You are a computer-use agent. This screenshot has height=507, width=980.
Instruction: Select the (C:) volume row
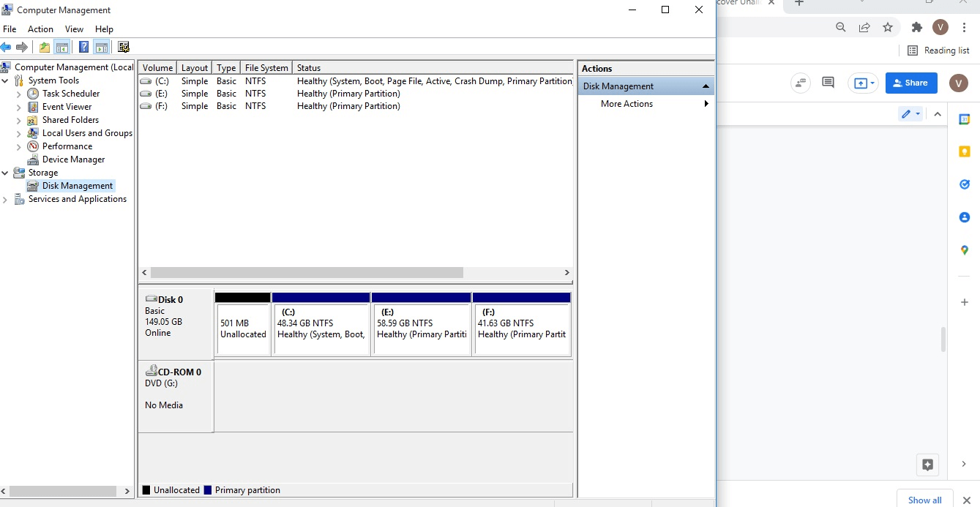click(x=356, y=81)
